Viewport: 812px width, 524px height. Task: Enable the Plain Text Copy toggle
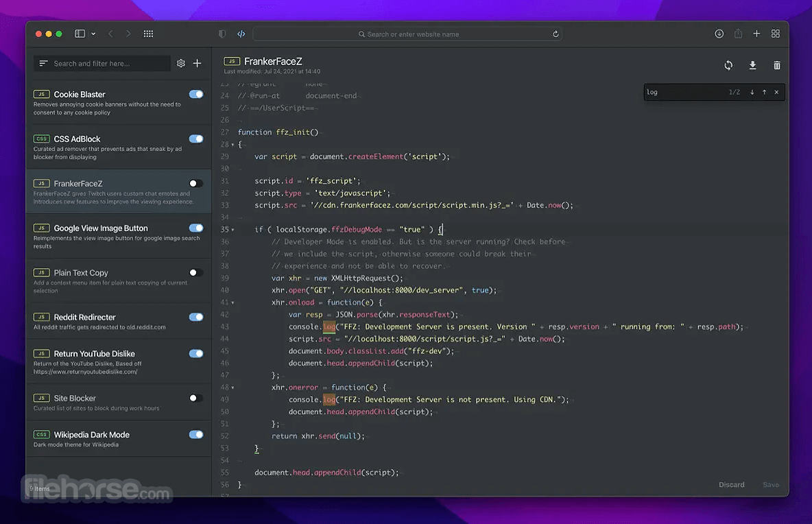pyautogui.click(x=196, y=272)
